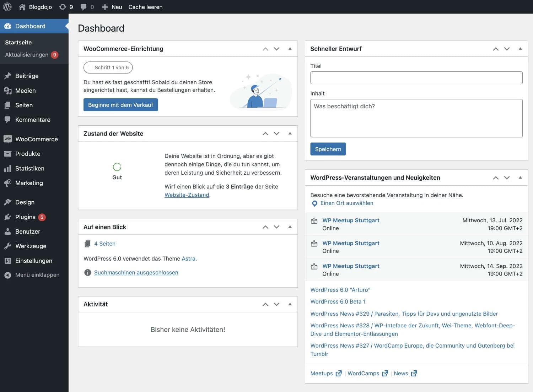Click the Beginne mit dem Verkauf button
This screenshot has width=533, height=392.
click(x=120, y=104)
